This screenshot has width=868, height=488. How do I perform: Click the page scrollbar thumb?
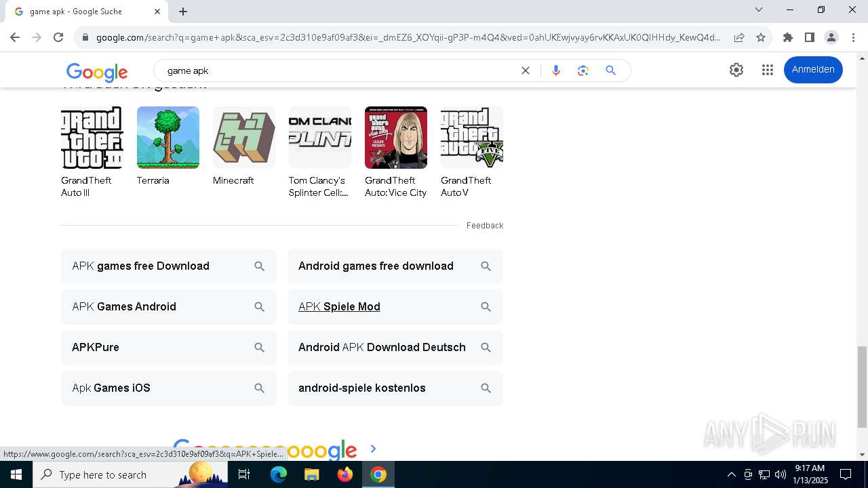point(862,386)
